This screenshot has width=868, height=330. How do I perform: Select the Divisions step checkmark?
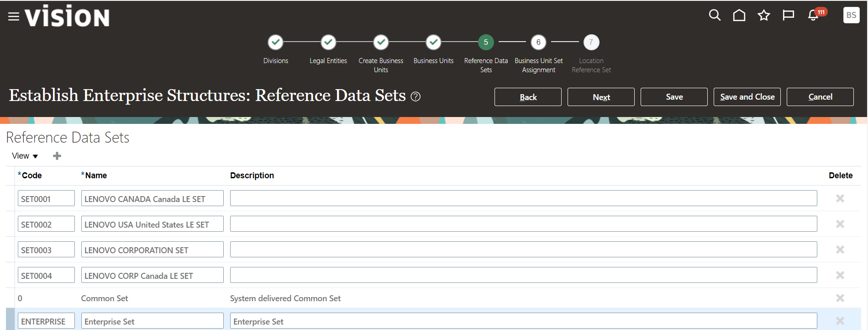point(275,42)
